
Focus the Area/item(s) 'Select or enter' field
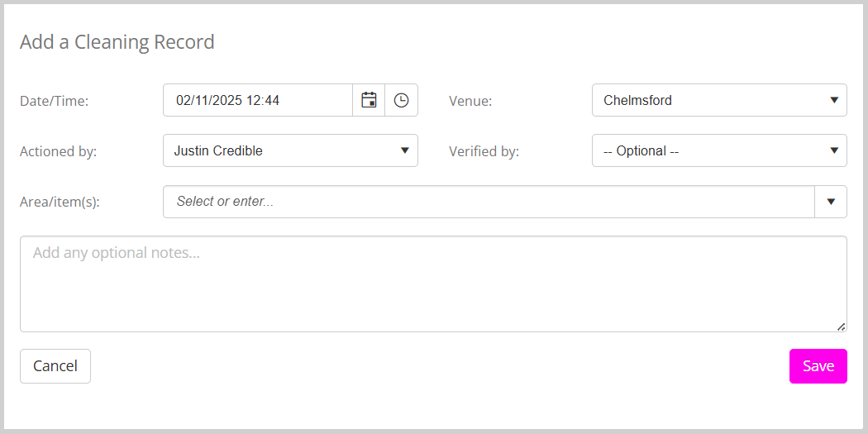point(489,202)
